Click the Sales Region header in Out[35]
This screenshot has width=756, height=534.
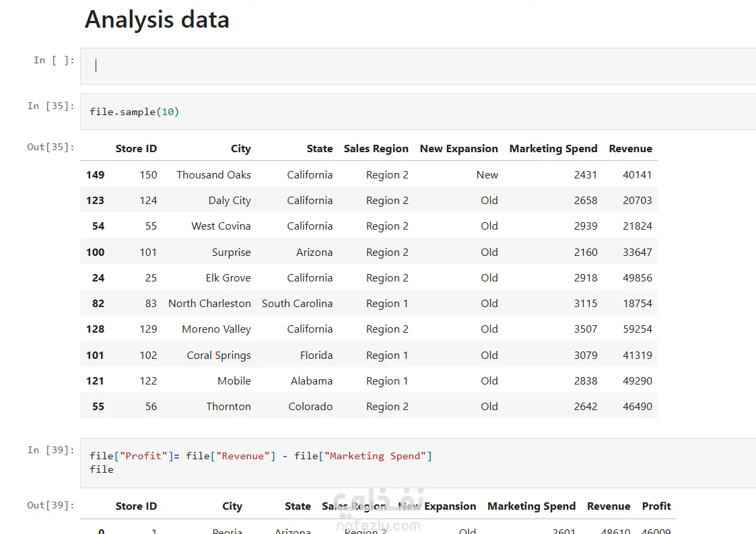(x=376, y=149)
